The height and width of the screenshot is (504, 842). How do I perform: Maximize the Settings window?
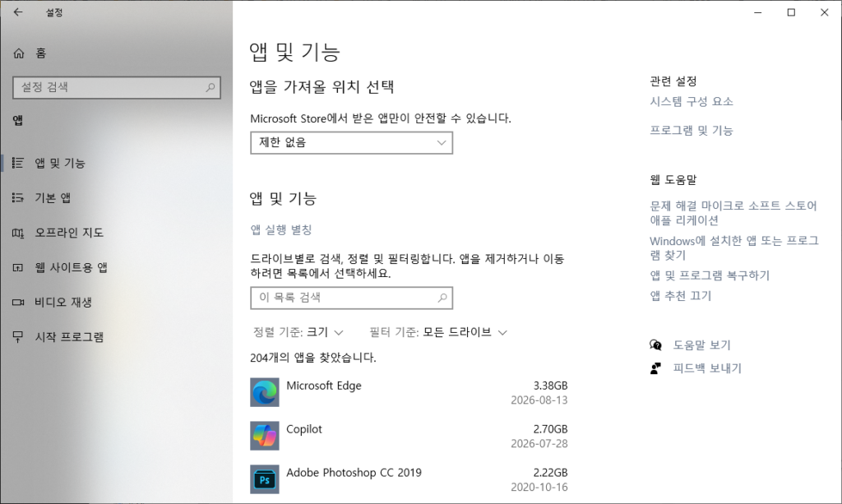click(x=791, y=12)
